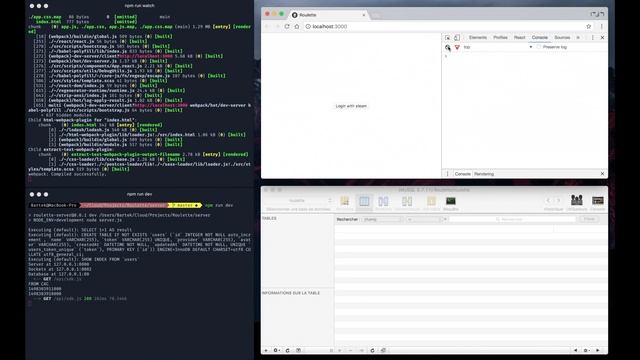Screen dimensions: 640x360
Task: Click the Filtrer button in Sequel Pro
Action: pyautogui.click(x=589, y=220)
